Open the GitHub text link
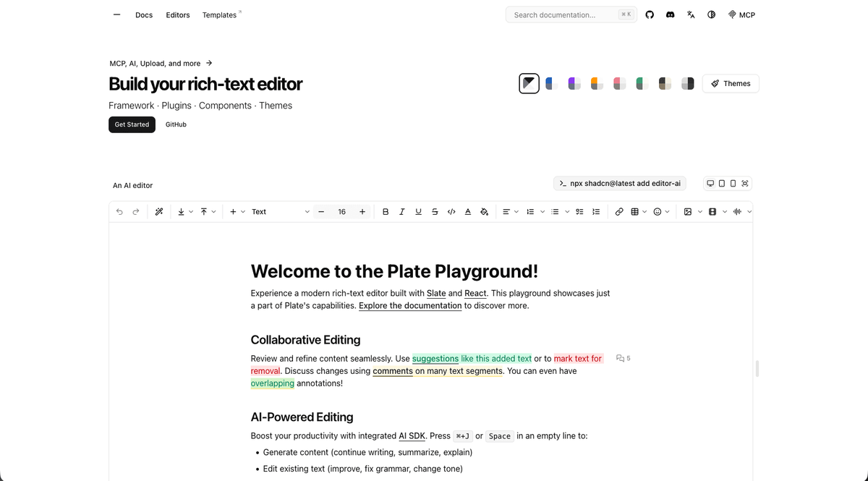This screenshot has width=868, height=481. pos(176,124)
